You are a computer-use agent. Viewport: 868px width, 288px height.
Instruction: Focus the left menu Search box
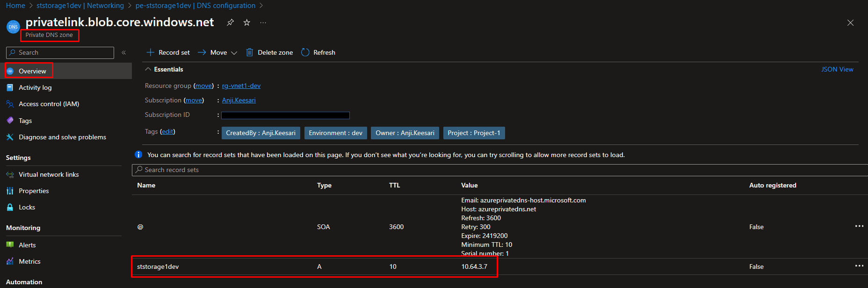[60, 52]
